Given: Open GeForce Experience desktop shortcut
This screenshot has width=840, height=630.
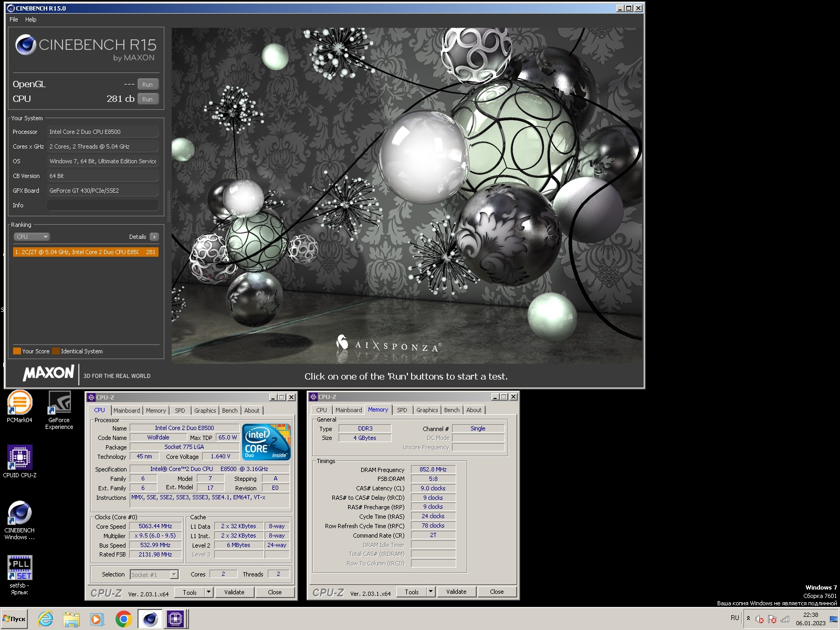Looking at the screenshot, I should [x=59, y=410].
